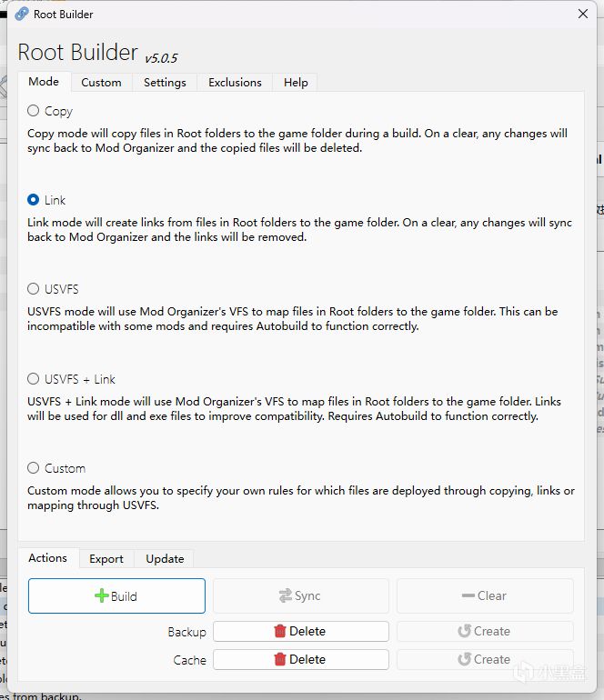Click the Custom mode description text
The width and height of the screenshot is (604, 700).
coord(301,498)
